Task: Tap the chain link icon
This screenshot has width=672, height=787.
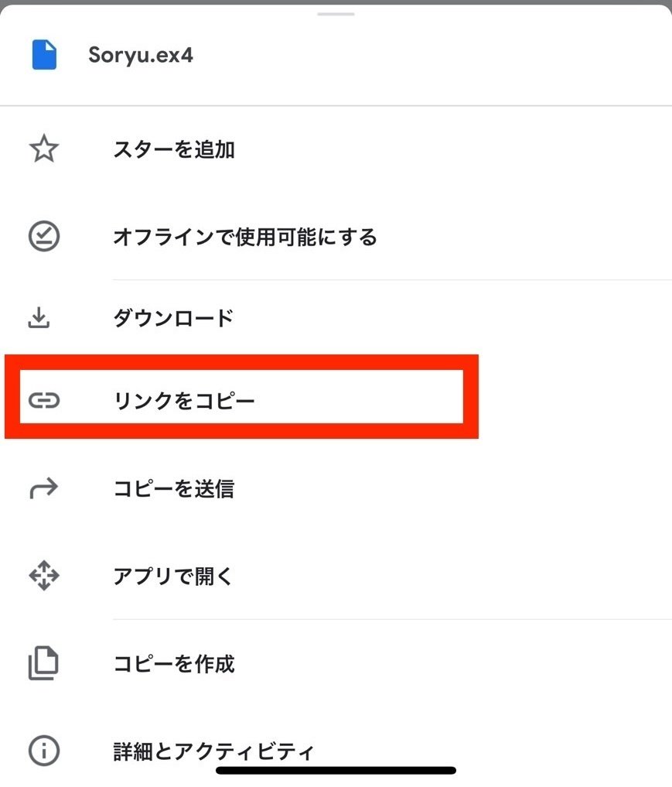Action: [43, 400]
